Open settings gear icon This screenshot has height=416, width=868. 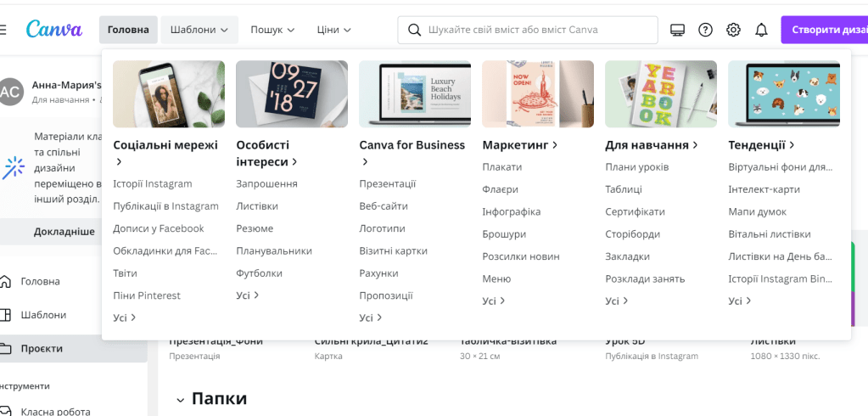pos(733,30)
